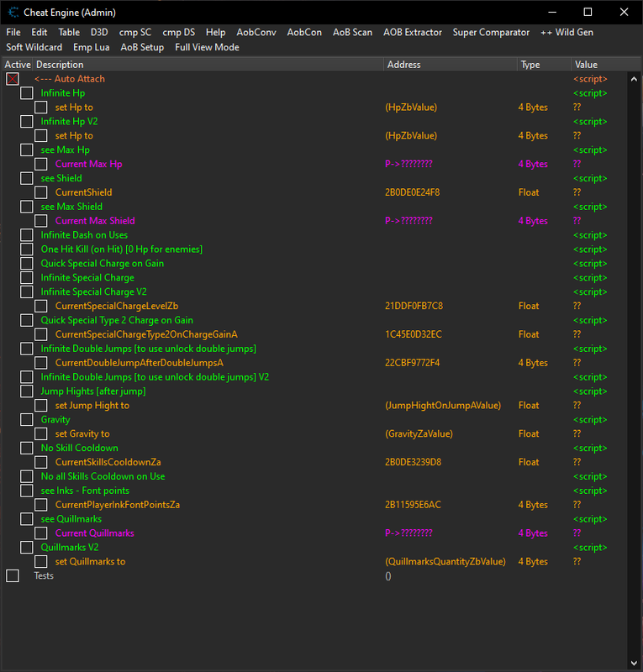This screenshot has height=672, width=643.
Task: Click the Type column header
Action: coord(545,65)
